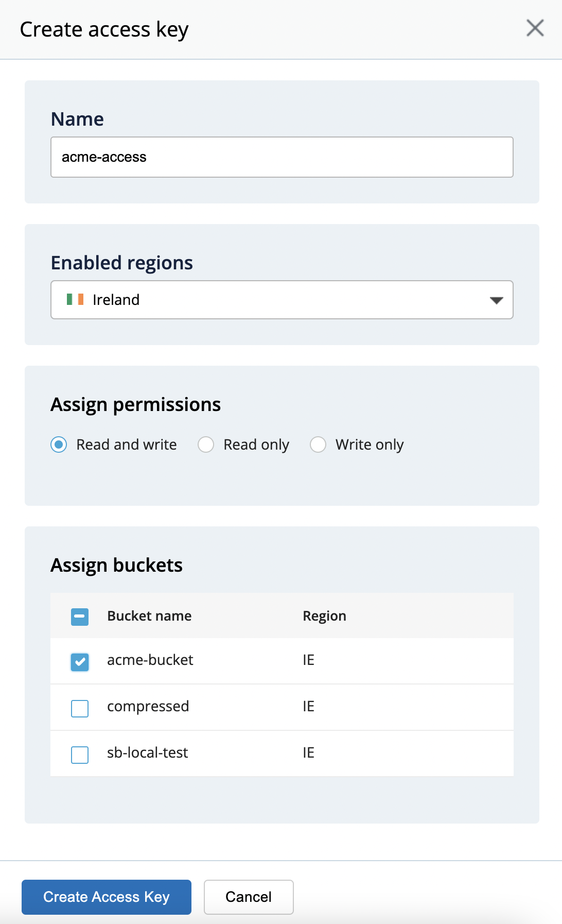Click the sb-local-test bucket name text

147,752
